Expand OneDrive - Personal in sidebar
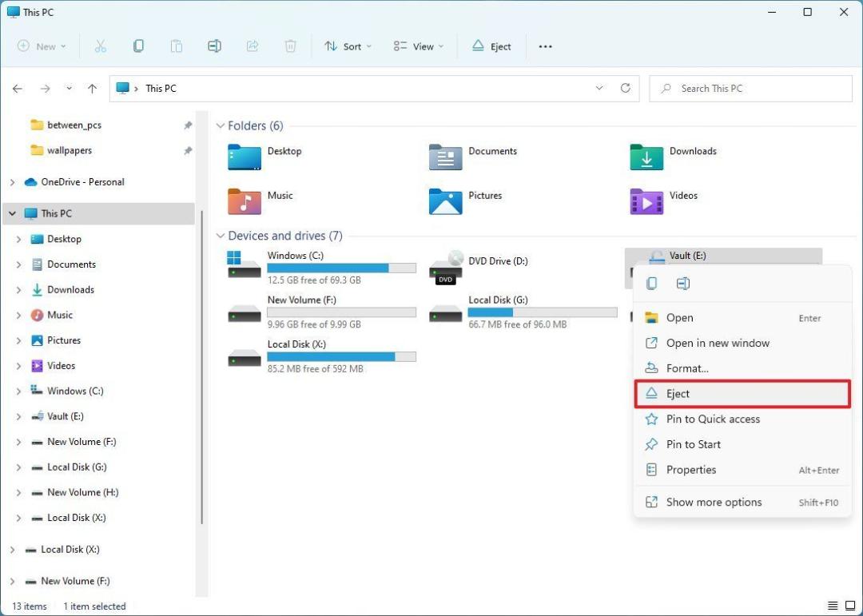Viewport: 863px width, 616px height. (12, 182)
